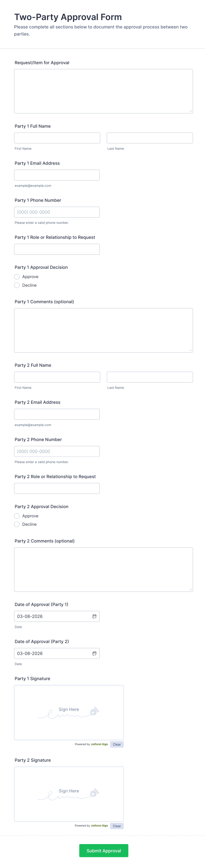Focus Party 2 Role or Relationship field
Image resolution: width=205 pixels, height=868 pixels.
(57, 488)
